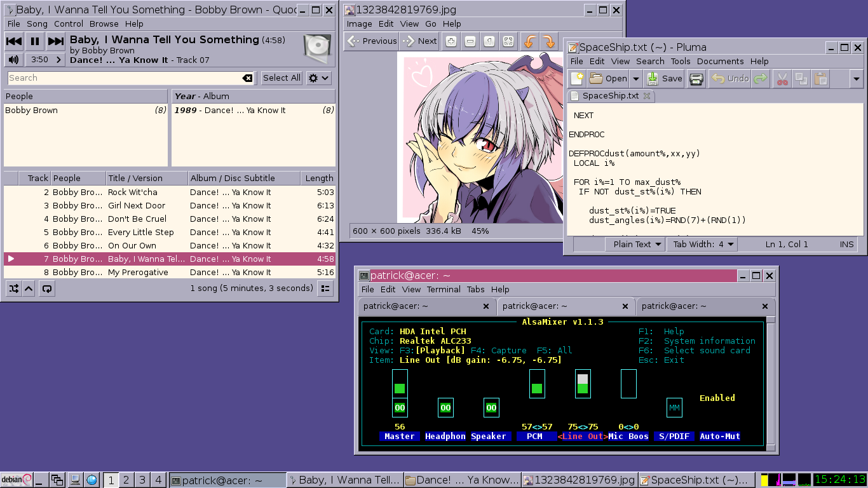The image size is (868, 488).
Task: Fit image to window
Action: tap(508, 41)
